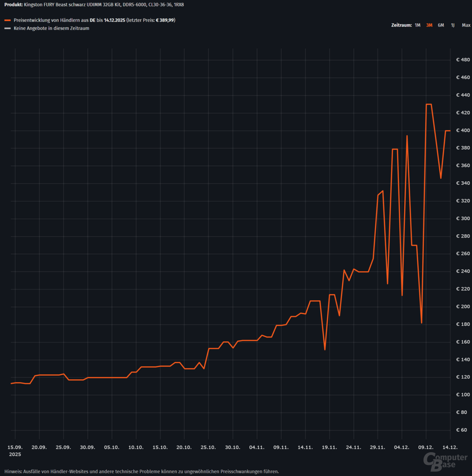Select the 1M time range

417,25
